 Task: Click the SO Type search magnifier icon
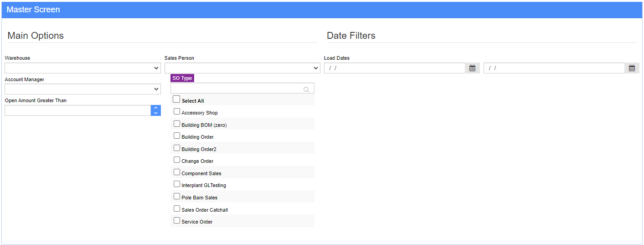point(307,89)
